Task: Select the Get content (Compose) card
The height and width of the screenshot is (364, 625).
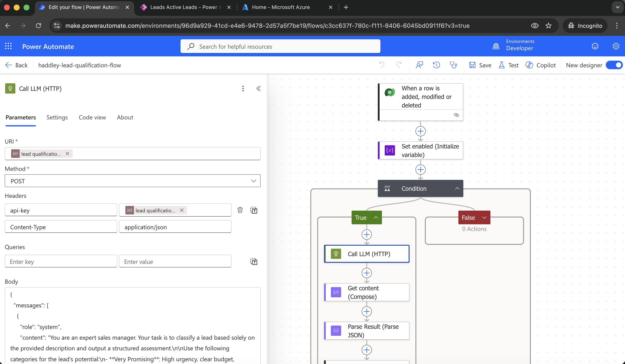Action: (367, 292)
